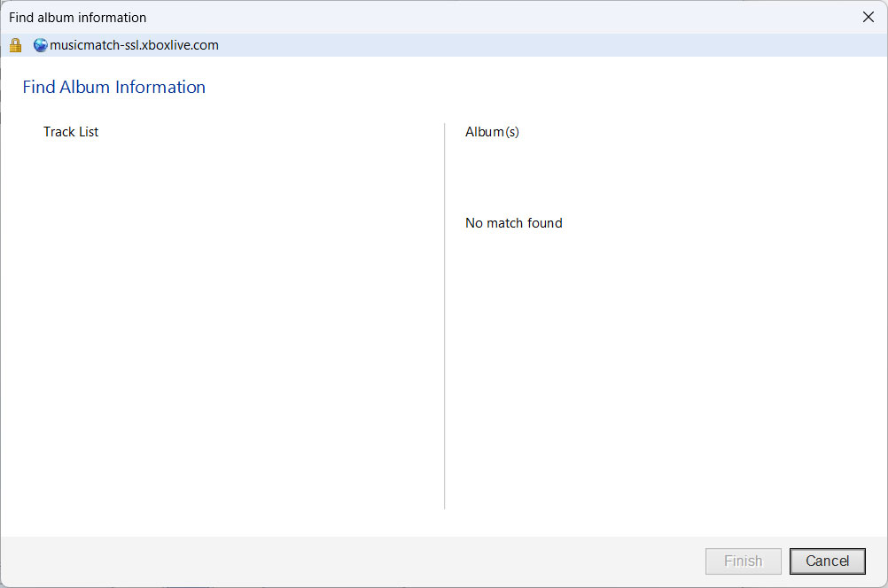The height and width of the screenshot is (588, 888).
Task: Click the grayed-out Finish button
Action: [743, 561]
